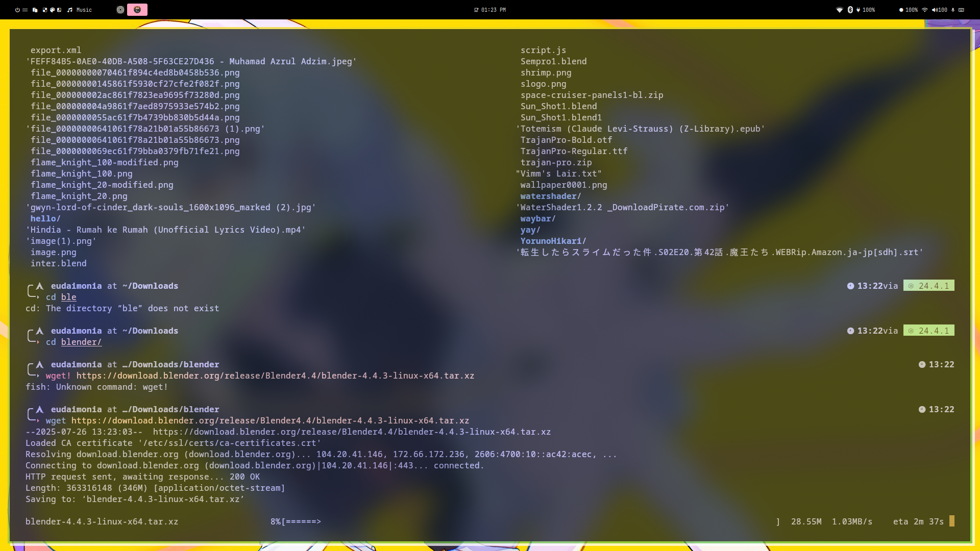Mute the volume speaker 100 module
The height and width of the screenshot is (551, 980).
[x=939, y=10]
